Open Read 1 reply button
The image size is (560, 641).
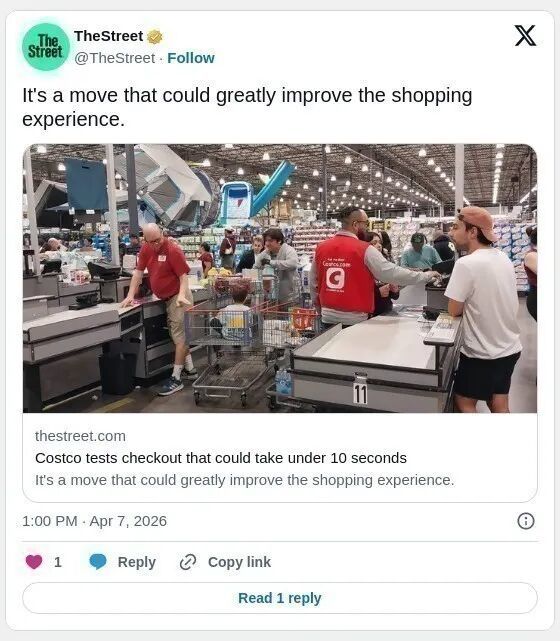pos(280,598)
